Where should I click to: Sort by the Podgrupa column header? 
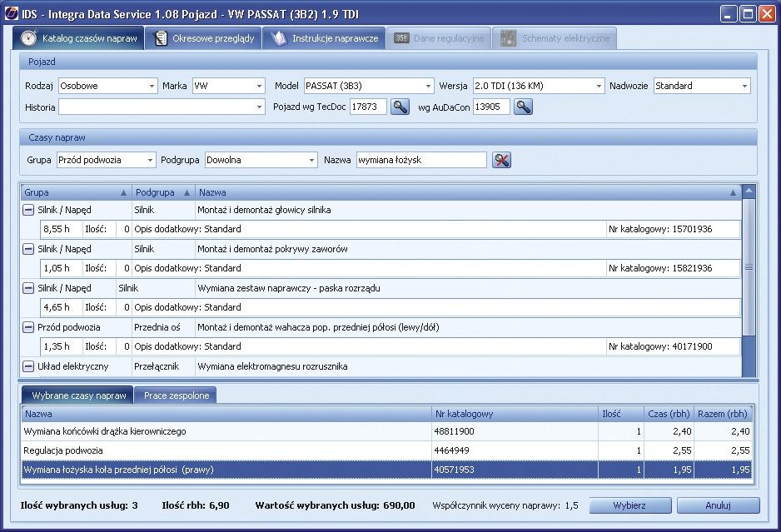pos(163,192)
